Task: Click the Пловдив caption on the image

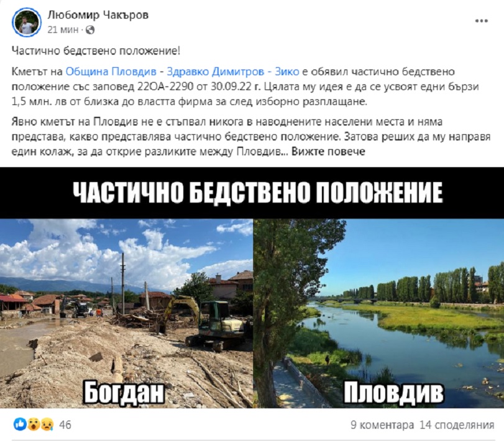Action: tap(394, 392)
